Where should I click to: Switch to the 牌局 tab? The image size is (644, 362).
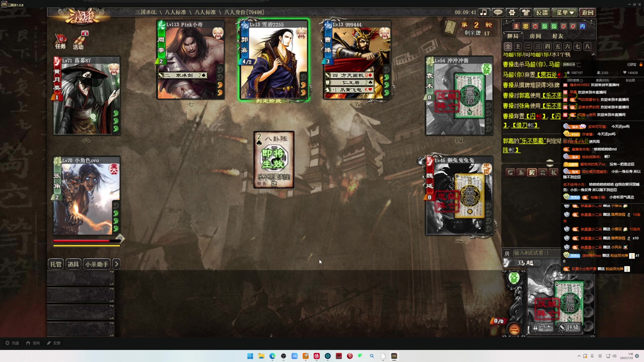(513, 36)
